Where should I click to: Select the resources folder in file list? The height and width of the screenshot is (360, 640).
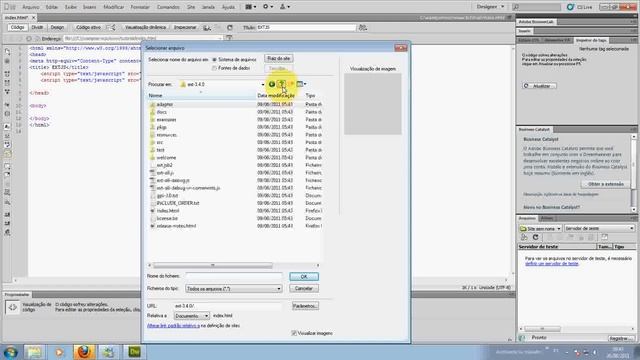[x=167, y=135]
